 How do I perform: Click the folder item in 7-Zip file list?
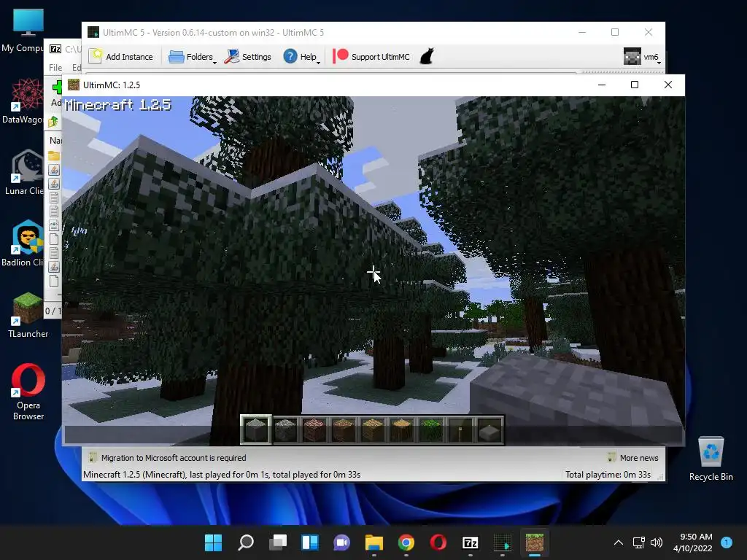[54, 156]
